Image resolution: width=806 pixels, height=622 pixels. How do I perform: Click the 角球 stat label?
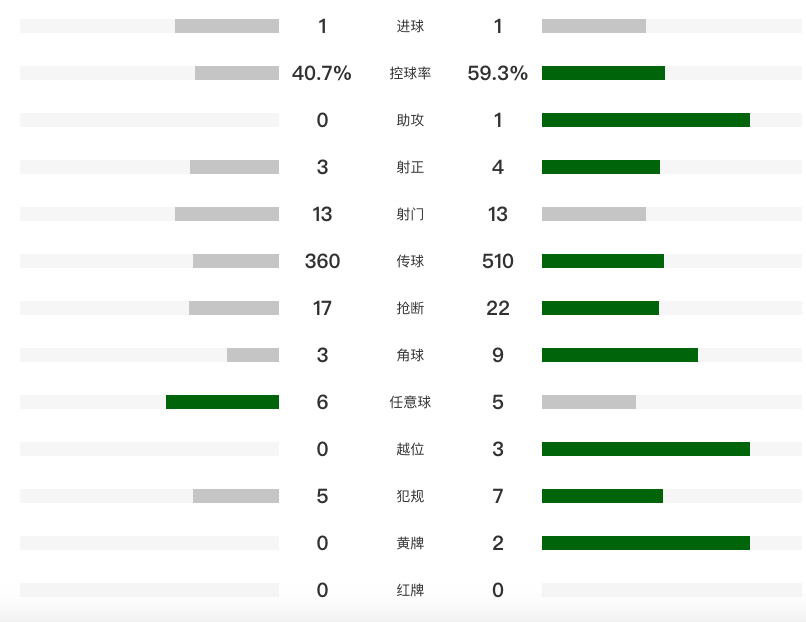click(410, 355)
